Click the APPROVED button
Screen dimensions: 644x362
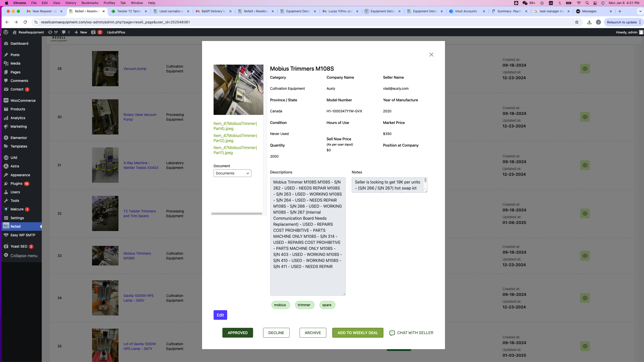point(237,333)
